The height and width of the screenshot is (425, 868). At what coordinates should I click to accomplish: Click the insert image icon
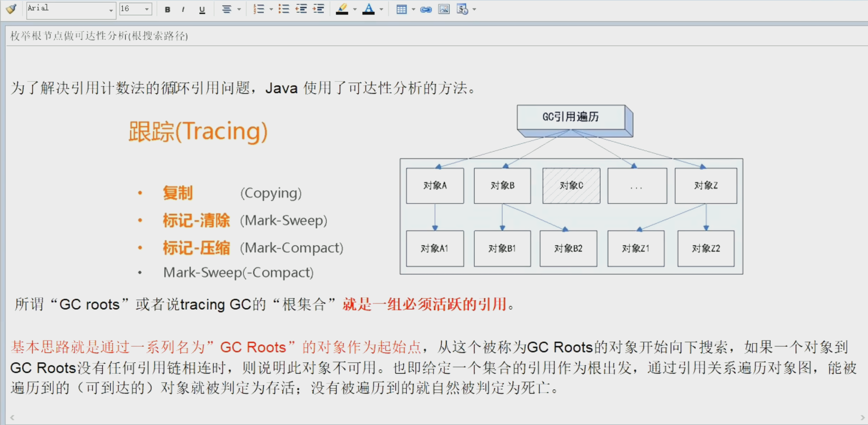pyautogui.click(x=444, y=9)
